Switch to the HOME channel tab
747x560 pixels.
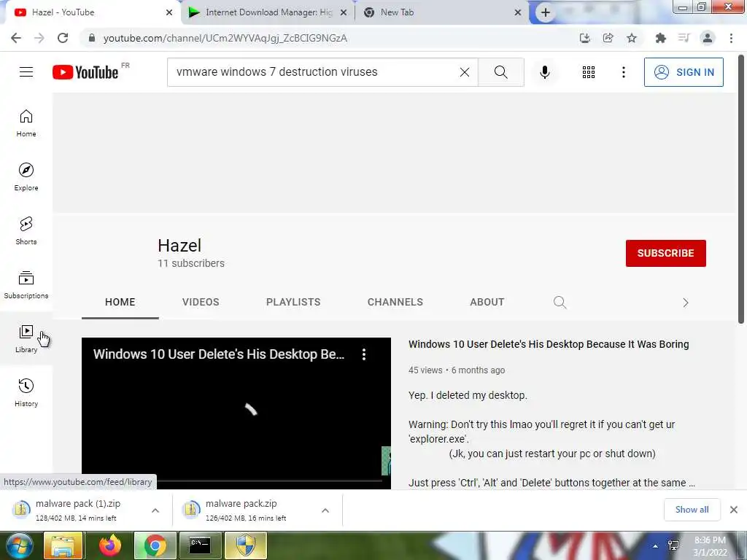[120, 303]
